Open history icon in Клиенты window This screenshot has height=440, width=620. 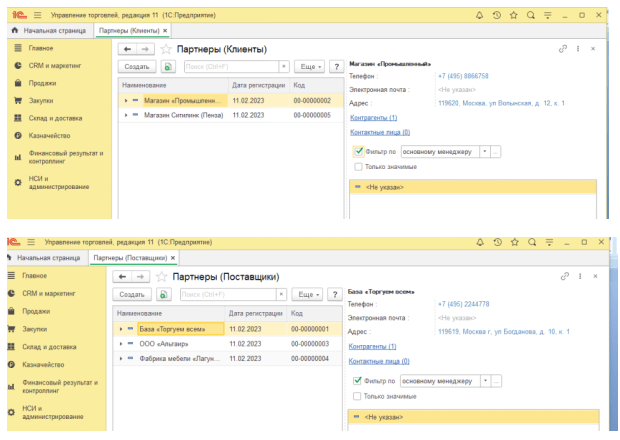tap(497, 15)
